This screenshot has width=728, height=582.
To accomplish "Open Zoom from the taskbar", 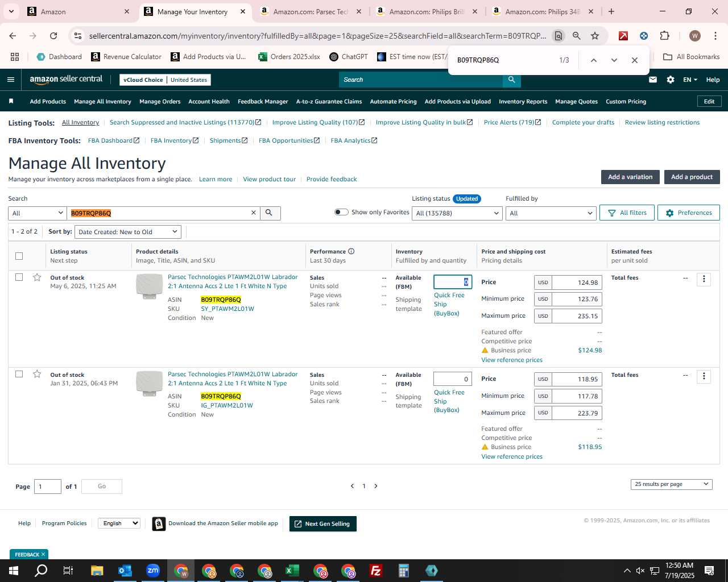I will (x=153, y=571).
